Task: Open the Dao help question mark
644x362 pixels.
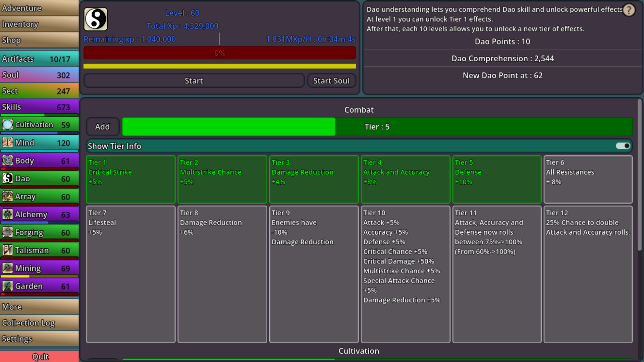Action: [629, 10]
